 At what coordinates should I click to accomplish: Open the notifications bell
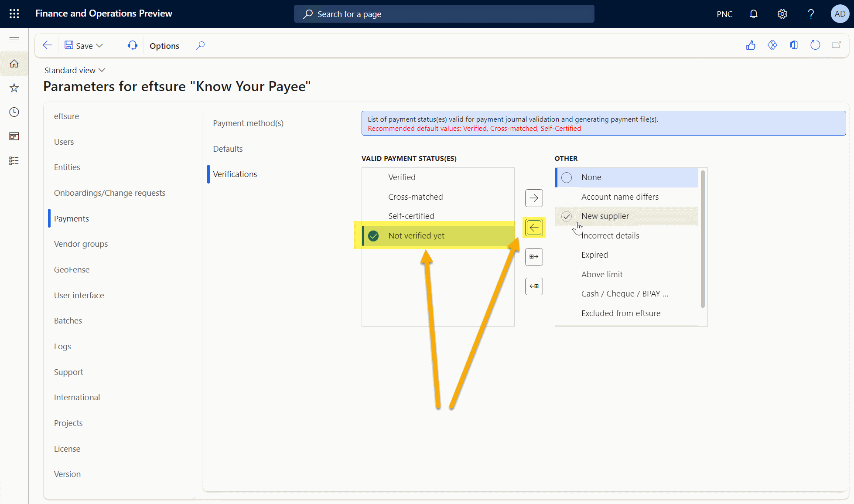pyautogui.click(x=753, y=14)
